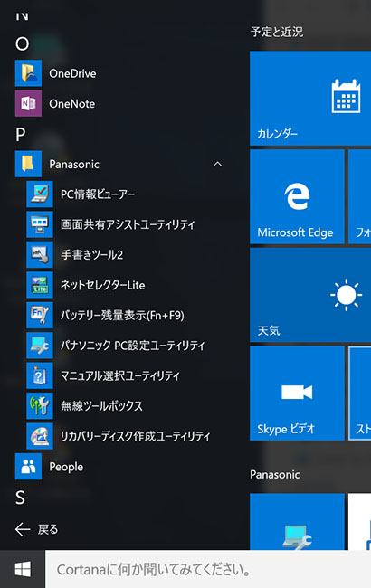Click the マニュアル選択ユーティリティ label
The width and height of the screenshot is (371, 588).
tap(120, 375)
